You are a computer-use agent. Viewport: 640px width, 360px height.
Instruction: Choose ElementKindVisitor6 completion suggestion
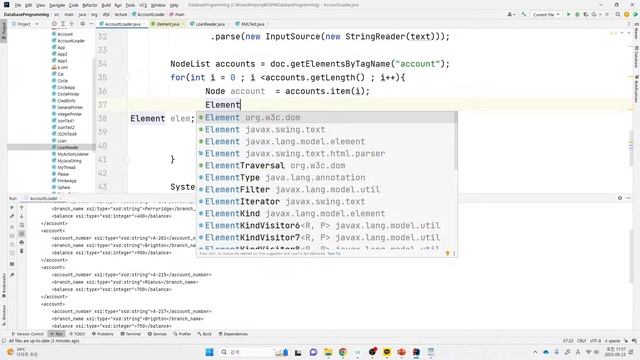click(327, 225)
